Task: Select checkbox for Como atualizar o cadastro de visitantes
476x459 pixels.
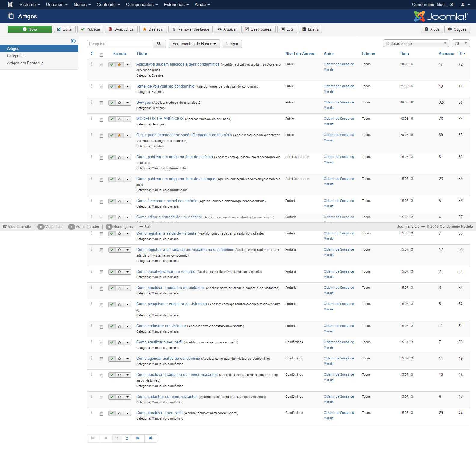Action: point(101,288)
